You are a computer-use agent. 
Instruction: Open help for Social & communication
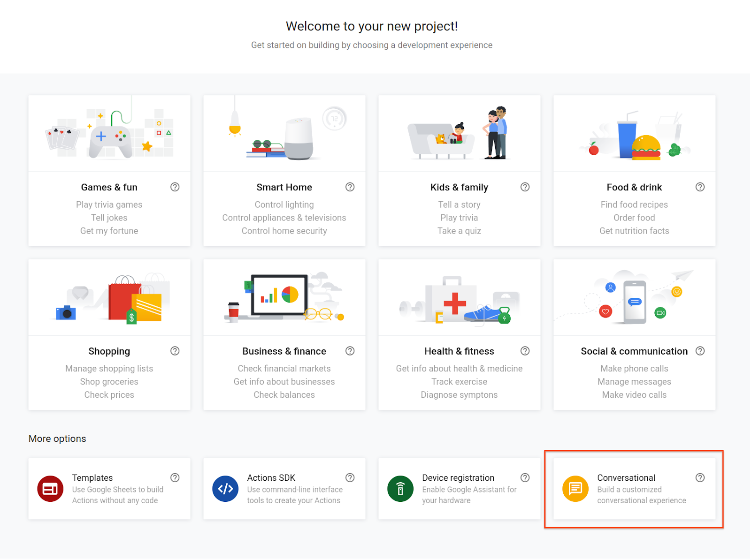pos(700,351)
